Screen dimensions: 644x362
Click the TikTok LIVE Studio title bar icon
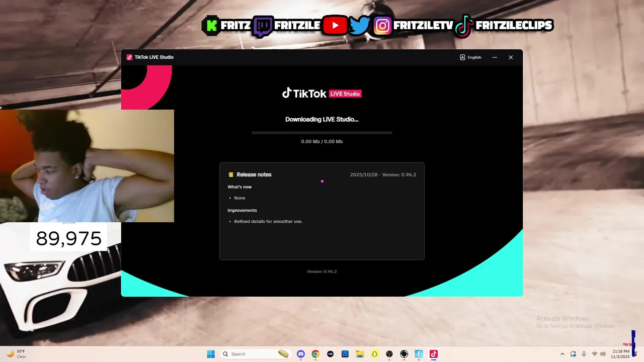[x=129, y=57]
